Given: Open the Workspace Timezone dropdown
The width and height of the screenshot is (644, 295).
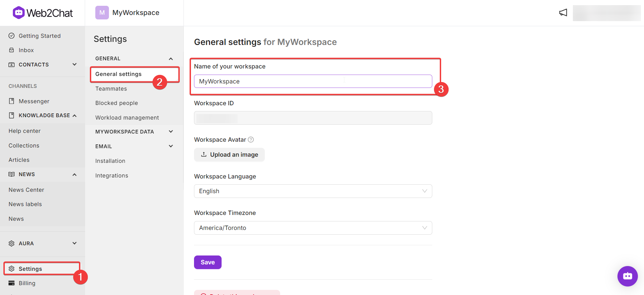Looking at the screenshot, I should click(313, 228).
